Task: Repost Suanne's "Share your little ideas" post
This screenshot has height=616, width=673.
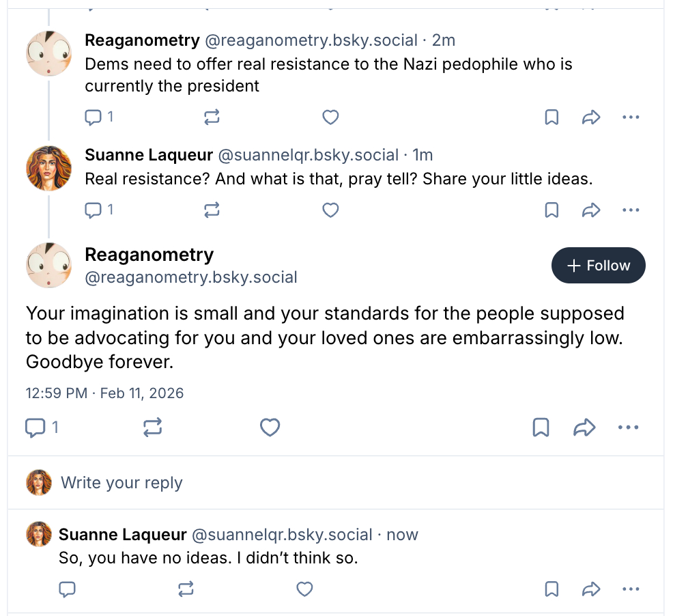Action: 212,210
